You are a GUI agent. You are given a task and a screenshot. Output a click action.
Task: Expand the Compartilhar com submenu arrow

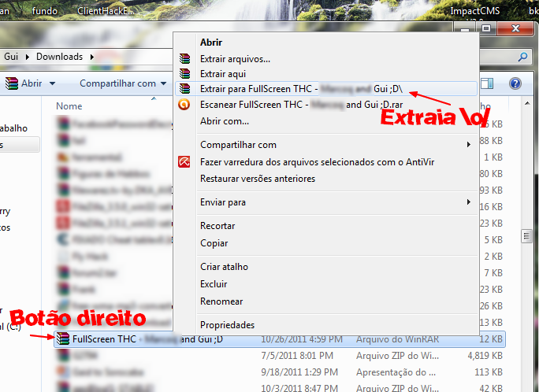(469, 145)
